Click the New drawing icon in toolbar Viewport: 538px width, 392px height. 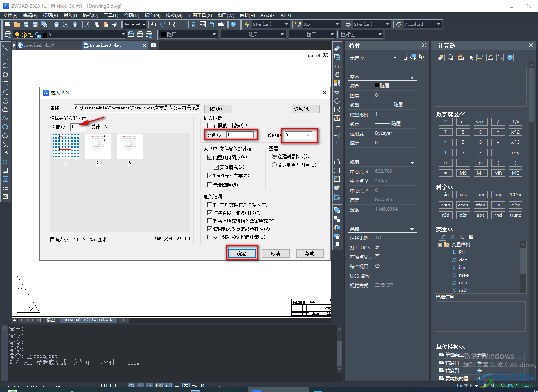point(8,24)
